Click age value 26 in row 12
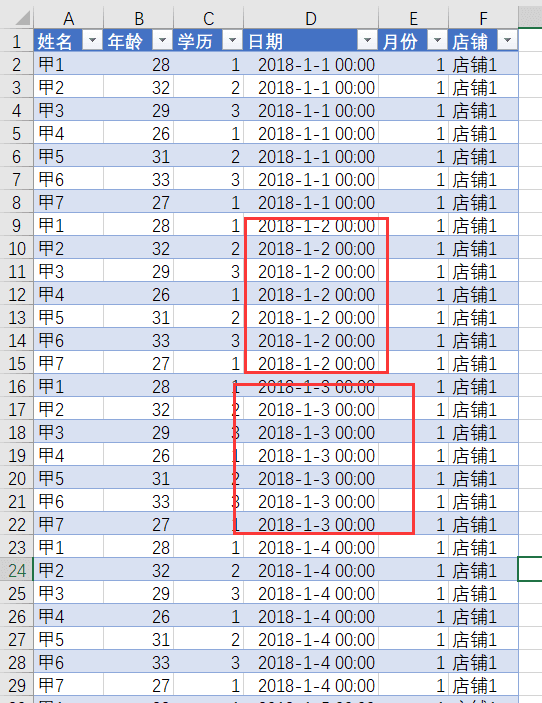Screen dimensions: 542x703 coord(139,294)
